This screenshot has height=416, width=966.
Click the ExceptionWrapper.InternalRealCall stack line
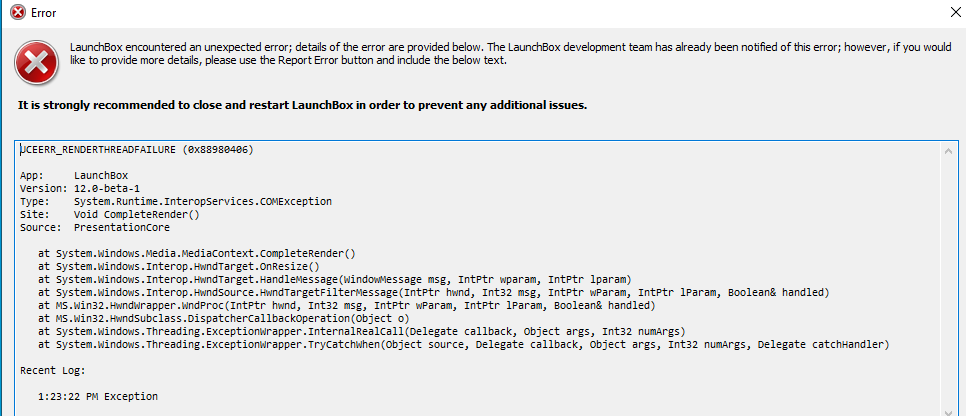pos(361,332)
